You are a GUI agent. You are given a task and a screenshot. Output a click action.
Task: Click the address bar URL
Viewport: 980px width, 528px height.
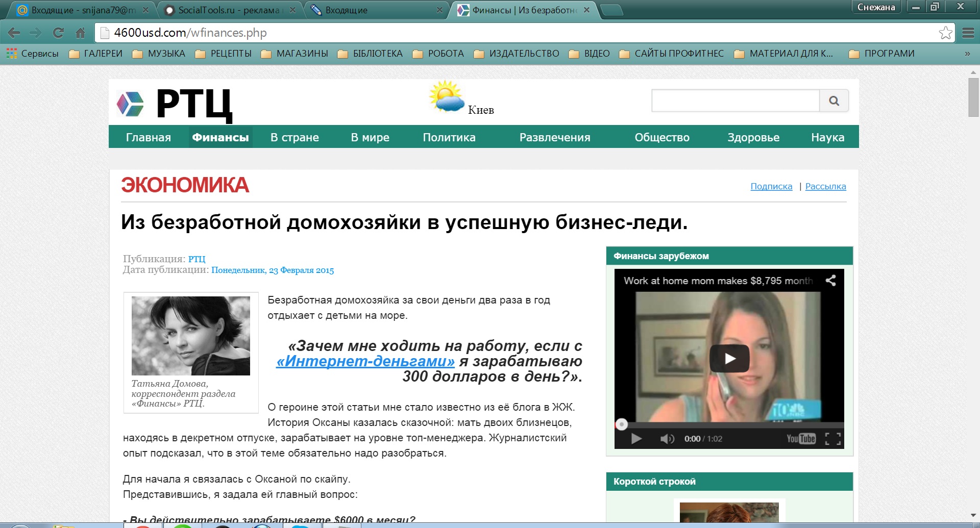(x=190, y=33)
